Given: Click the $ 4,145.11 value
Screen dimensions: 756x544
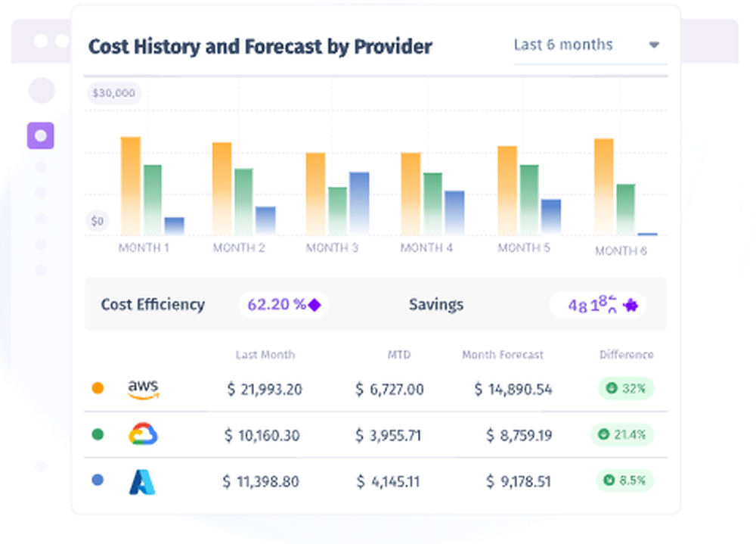Looking at the screenshot, I should 388,481.
